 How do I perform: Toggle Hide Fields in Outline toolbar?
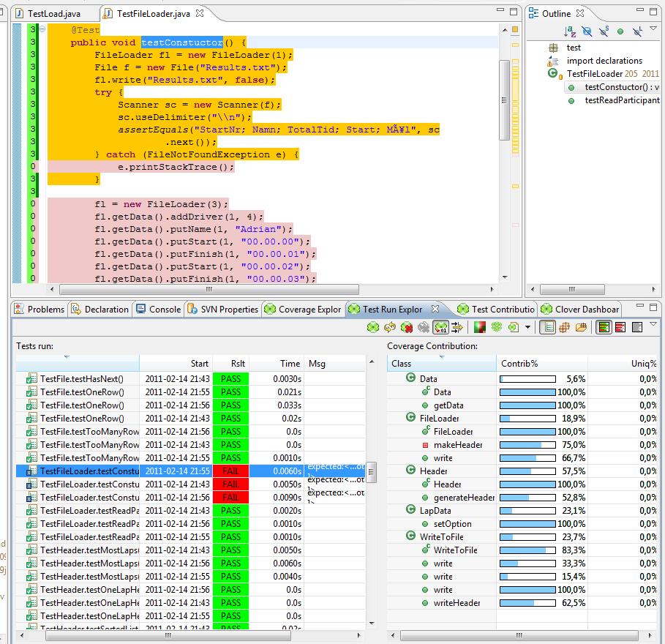tap(587, 31)
